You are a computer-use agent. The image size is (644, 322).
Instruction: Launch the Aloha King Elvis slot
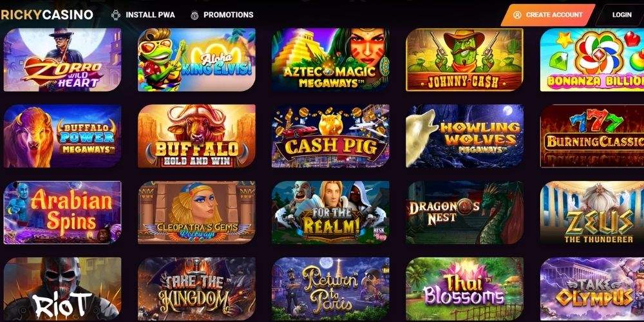pos(196,59)
